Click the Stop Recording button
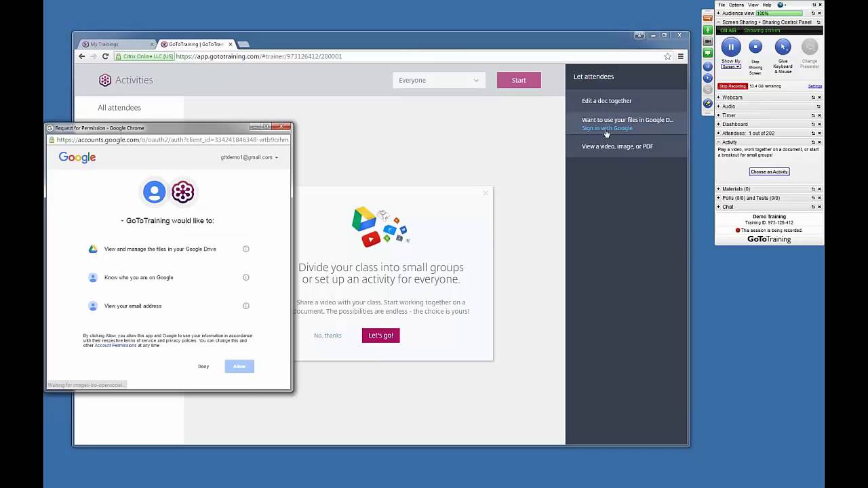 coord(732,86)
